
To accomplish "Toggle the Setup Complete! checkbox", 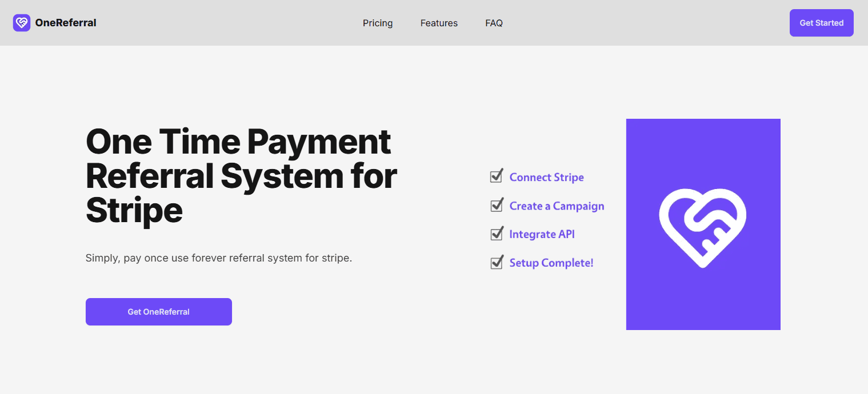I will (x=497, y=262).
